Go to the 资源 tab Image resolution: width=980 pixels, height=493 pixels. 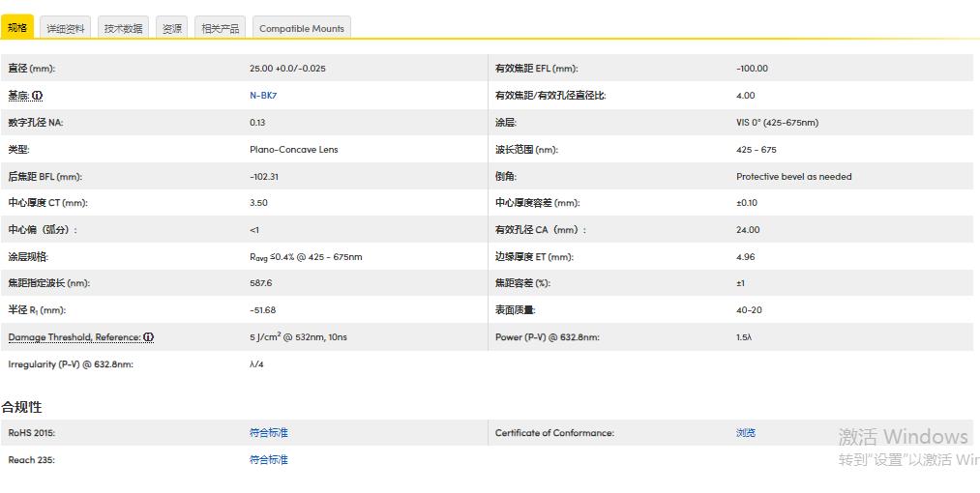[172, 29]
